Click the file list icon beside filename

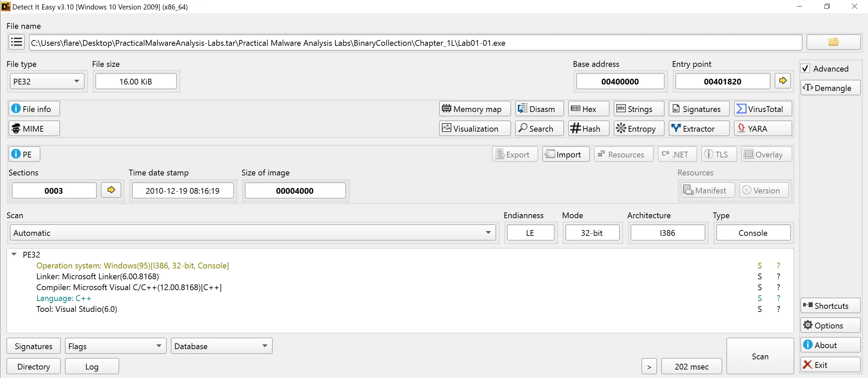16,42
